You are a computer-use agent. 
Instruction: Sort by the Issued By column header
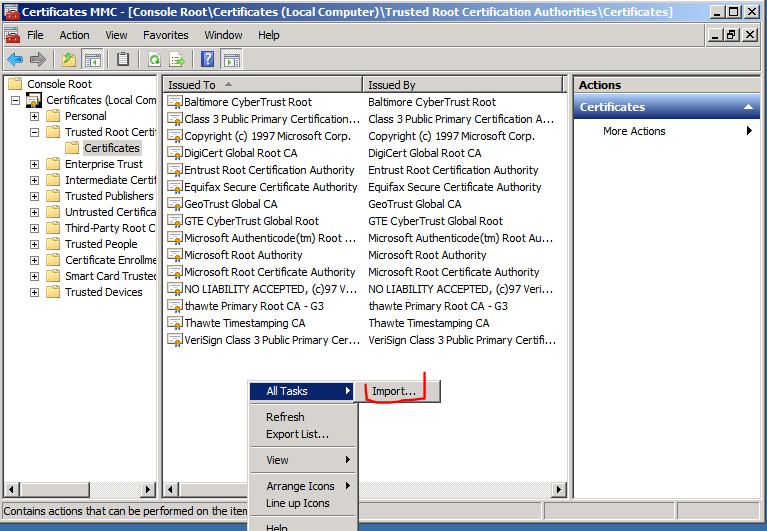[x=463, y=85]
